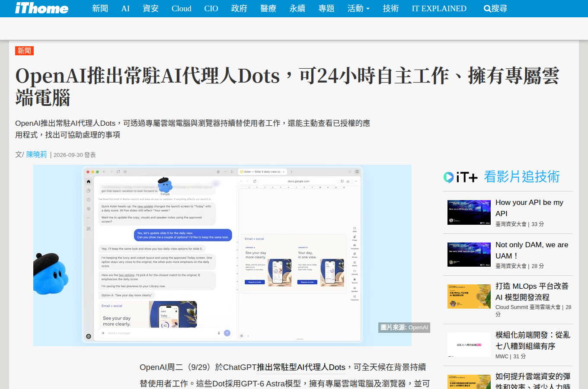Viewport: 588px width, 389px height.
Task: Open the AI nav section
Action: (125, 9)
